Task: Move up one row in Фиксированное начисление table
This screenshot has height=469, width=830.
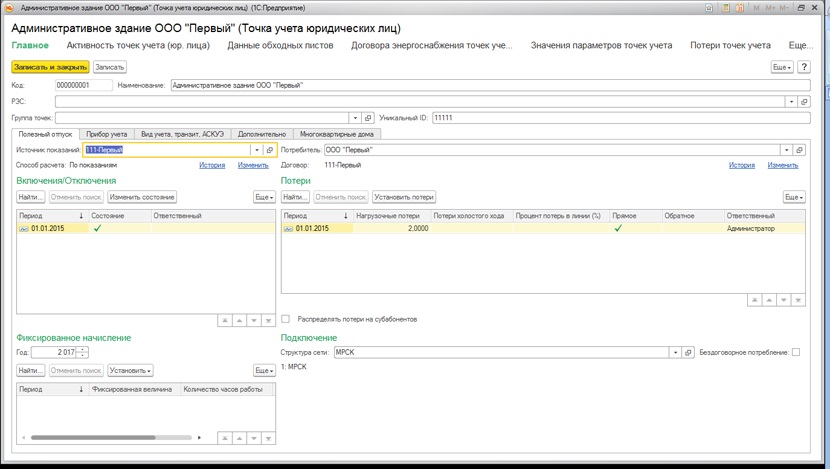Action: pos(239,438)
